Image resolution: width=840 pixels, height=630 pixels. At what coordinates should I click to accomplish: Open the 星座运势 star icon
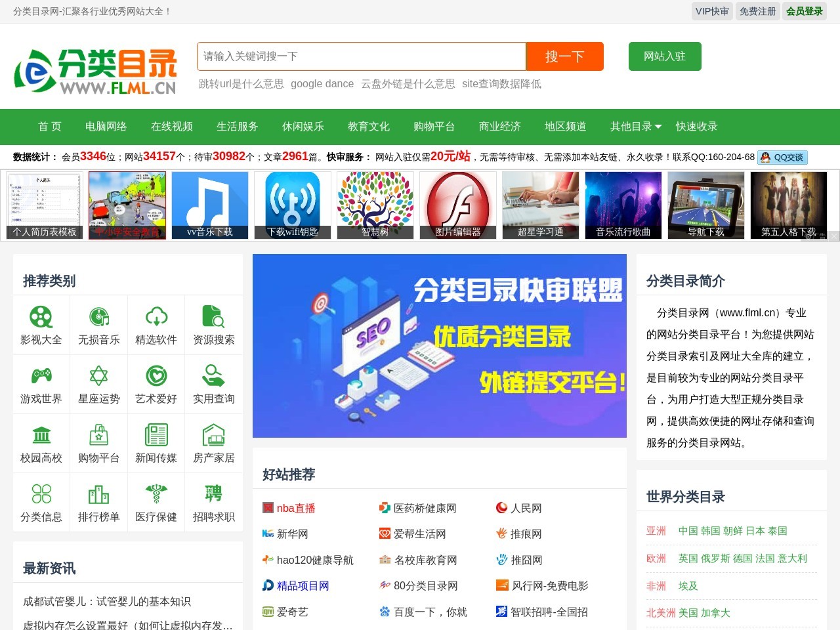click(x=98, y=376)
